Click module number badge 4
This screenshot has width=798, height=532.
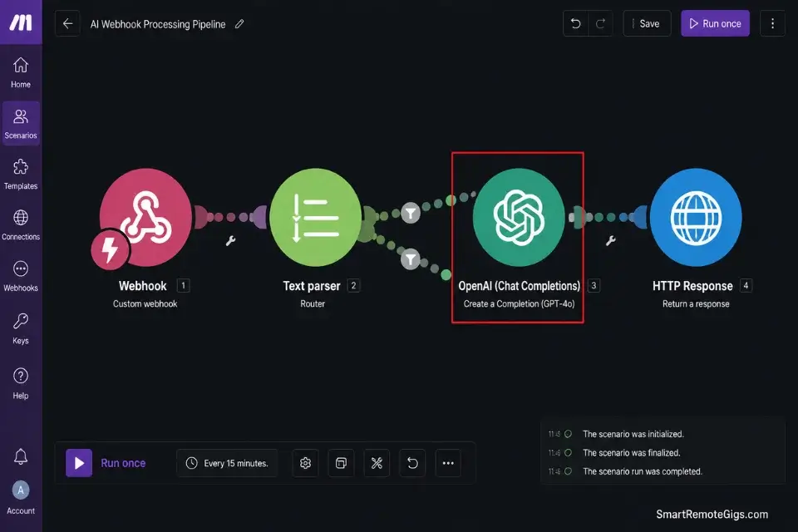(x=746, y=286)
